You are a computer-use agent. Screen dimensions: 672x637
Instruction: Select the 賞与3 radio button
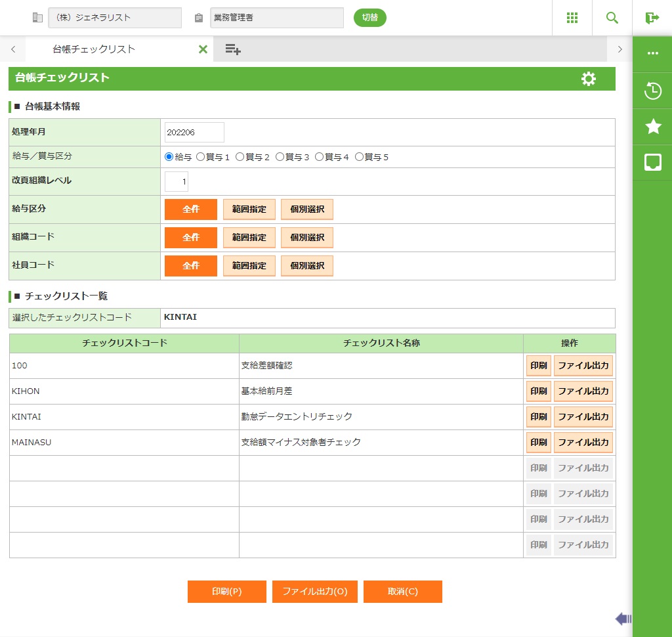(x=280, y=157)
